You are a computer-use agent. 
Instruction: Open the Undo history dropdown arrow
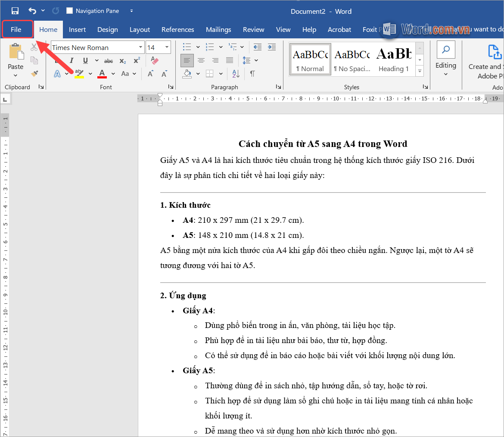tap(43, 11)
